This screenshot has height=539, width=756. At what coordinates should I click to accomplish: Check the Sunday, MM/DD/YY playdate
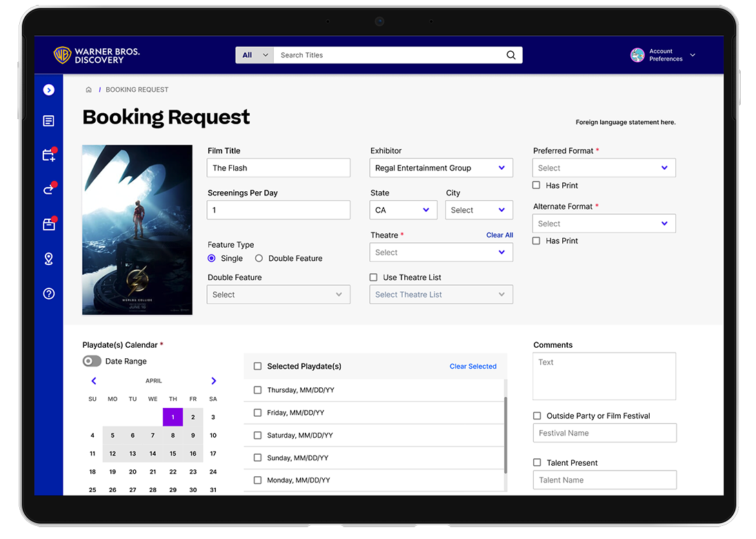point(257,458)
